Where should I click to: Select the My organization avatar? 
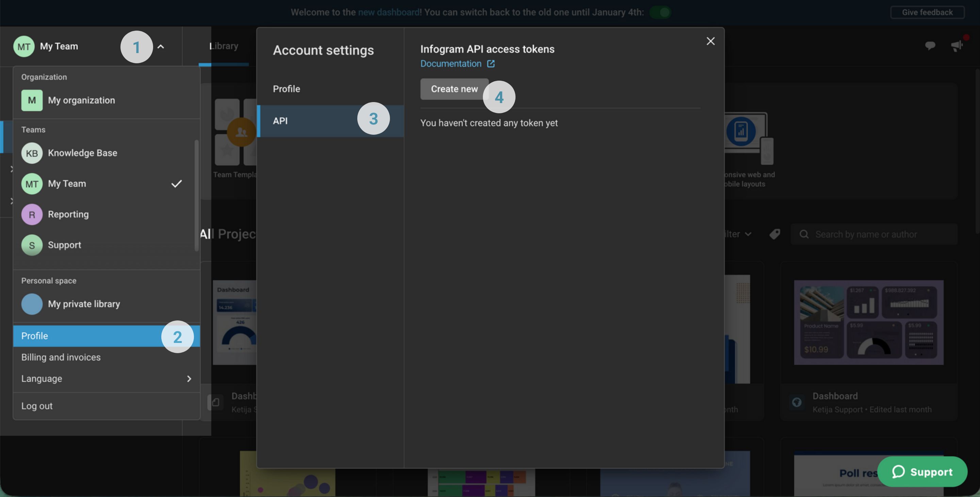click(32, 100)
